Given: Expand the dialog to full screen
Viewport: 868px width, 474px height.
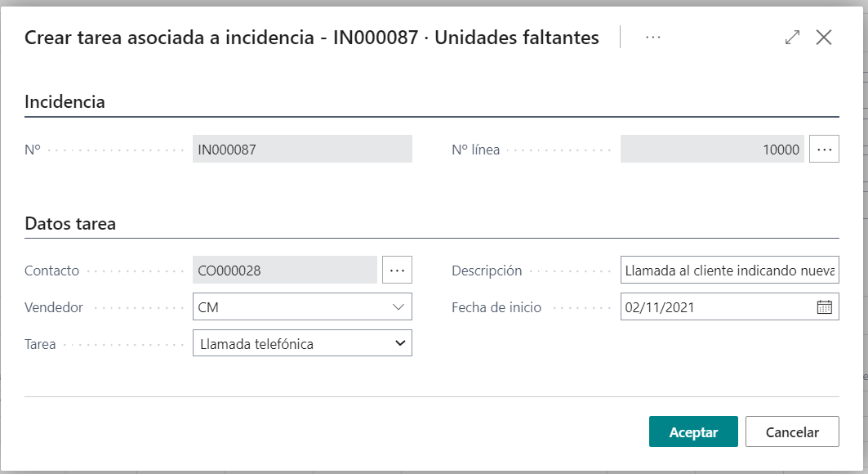Looking at the screenshot, I should [x=792, y=38].
